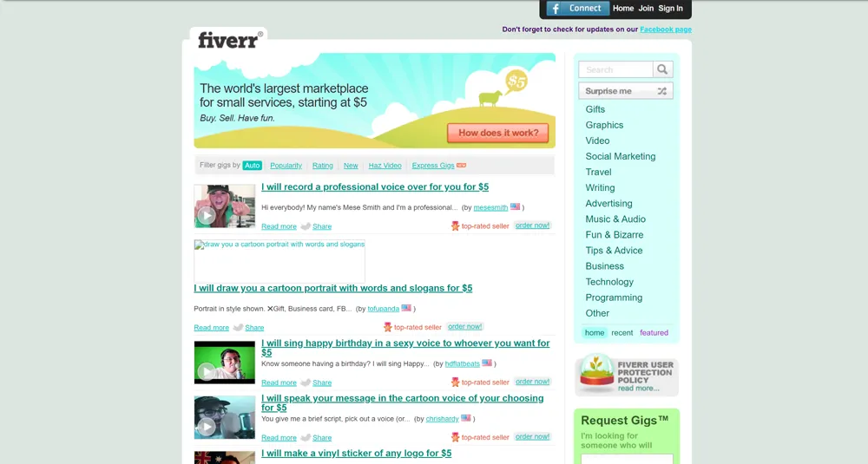Image resolution: width=868 pixels, height=464 pixels.
Task: Filter gigs by Express Gigs
Action: [433, 166]
